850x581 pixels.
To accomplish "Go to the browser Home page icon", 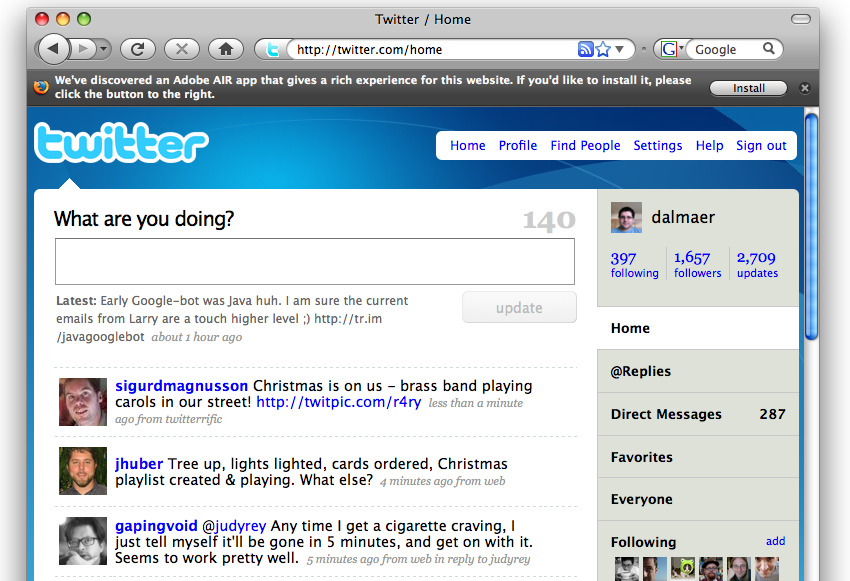I will coord(226,48).
